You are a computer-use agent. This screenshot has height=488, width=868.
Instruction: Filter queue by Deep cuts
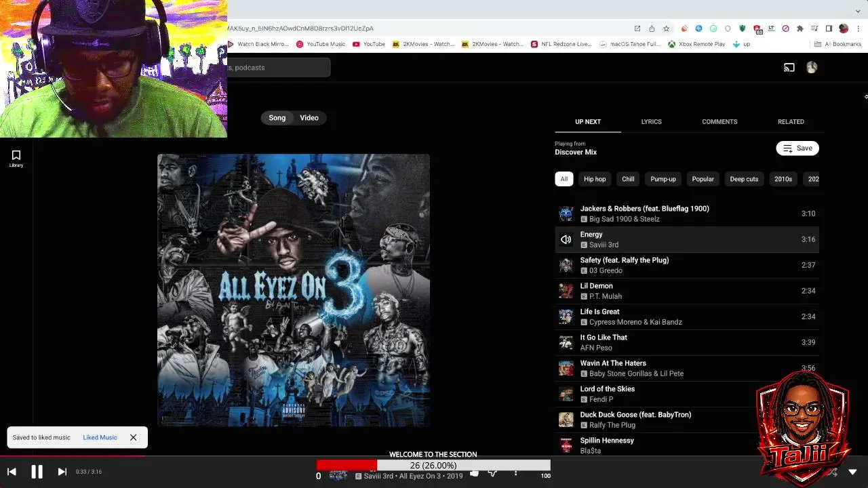click(x=744, y=179)
